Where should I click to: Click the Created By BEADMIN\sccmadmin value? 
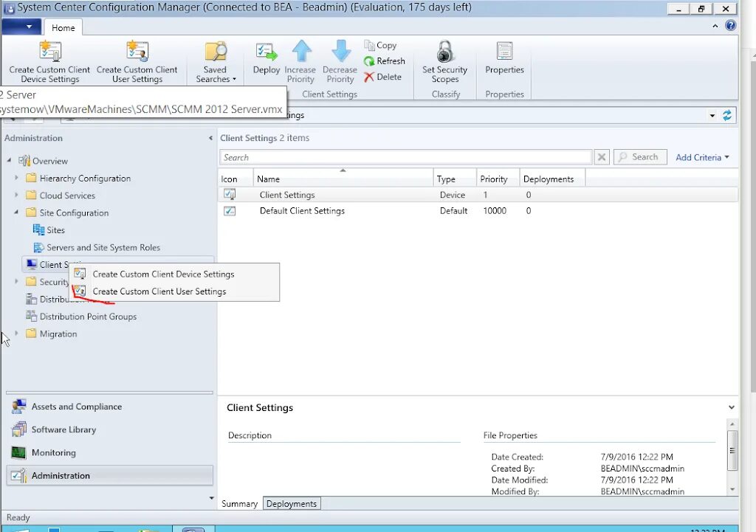(x=642, y=469)
